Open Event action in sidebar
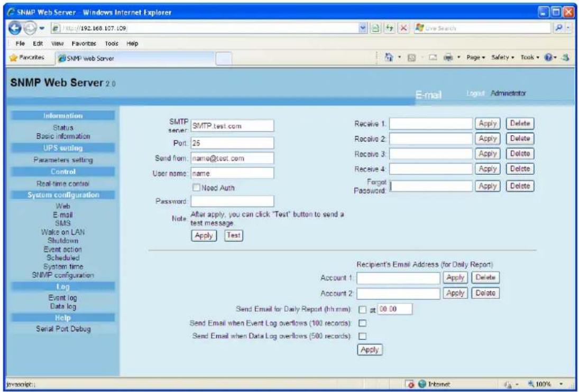The image size is (579, 392). click(x=63, y=249)
